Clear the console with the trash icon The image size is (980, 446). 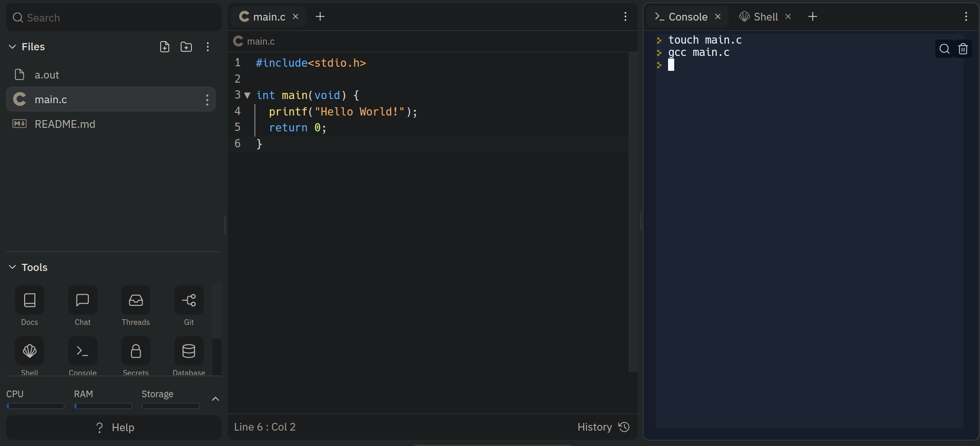pos(963,49)
